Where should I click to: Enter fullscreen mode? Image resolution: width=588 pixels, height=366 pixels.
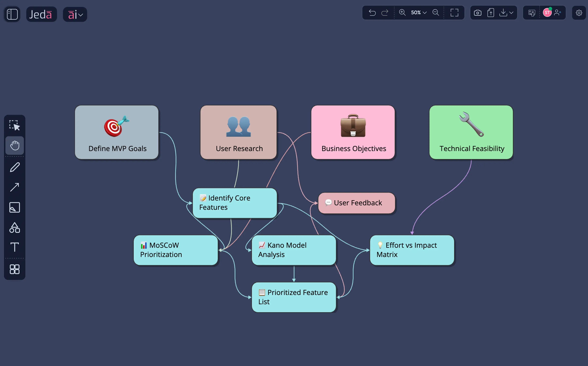click(454, 13)
